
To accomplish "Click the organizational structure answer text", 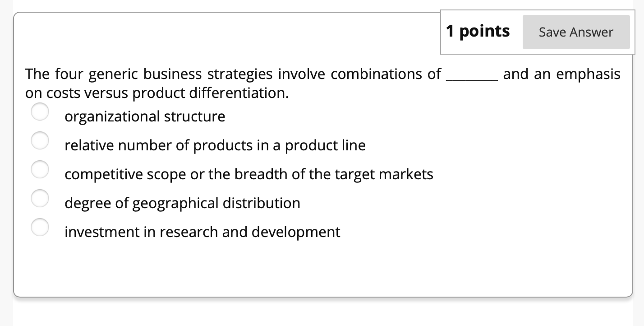I will click(x=145, y=116).
